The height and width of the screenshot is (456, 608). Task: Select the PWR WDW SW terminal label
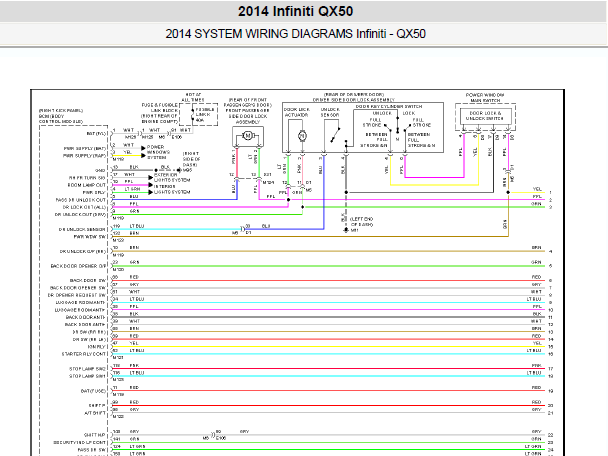click(90, 237)
